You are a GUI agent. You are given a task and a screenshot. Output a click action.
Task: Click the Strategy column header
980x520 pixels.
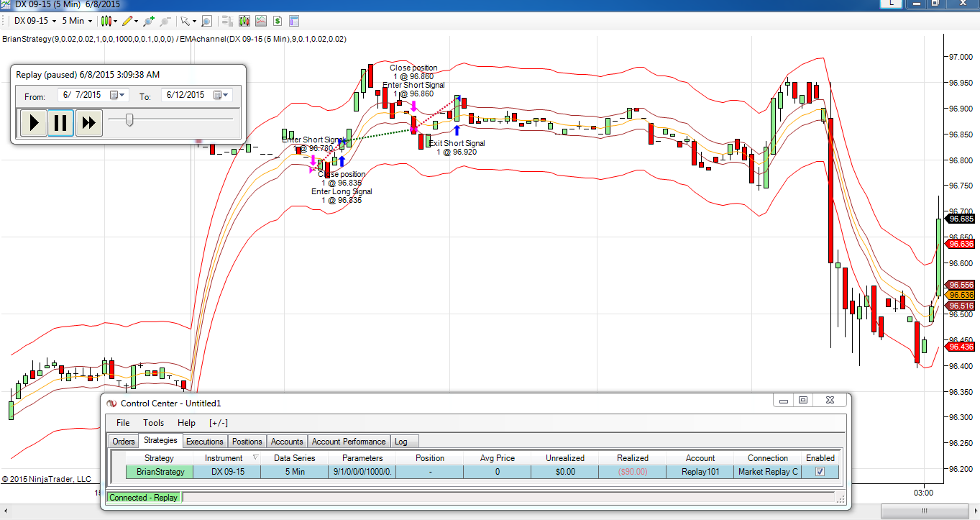point(159,458)
